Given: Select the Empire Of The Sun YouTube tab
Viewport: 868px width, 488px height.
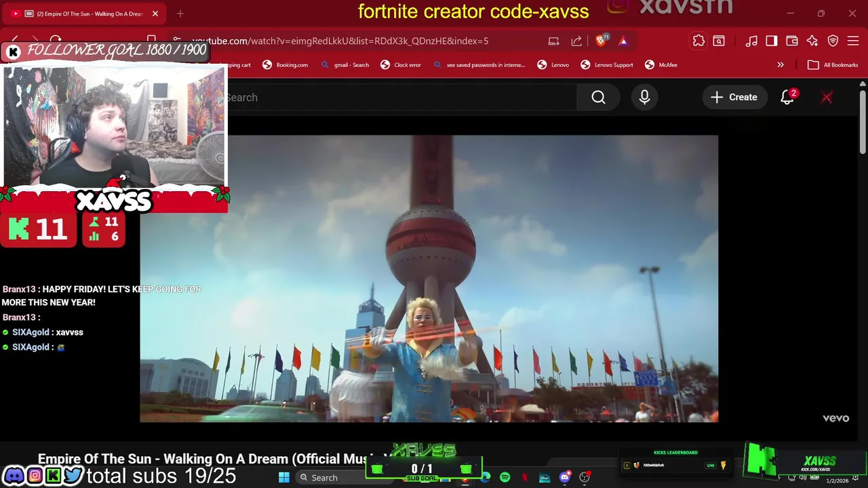Looking at the screenshot, I should pos(84,14).
